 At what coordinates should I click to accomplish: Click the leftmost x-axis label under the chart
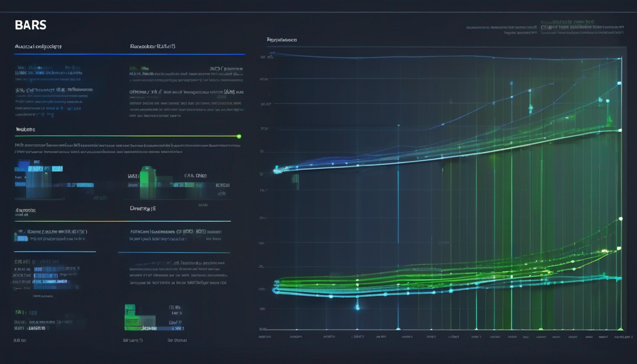(x=264, y=337)
